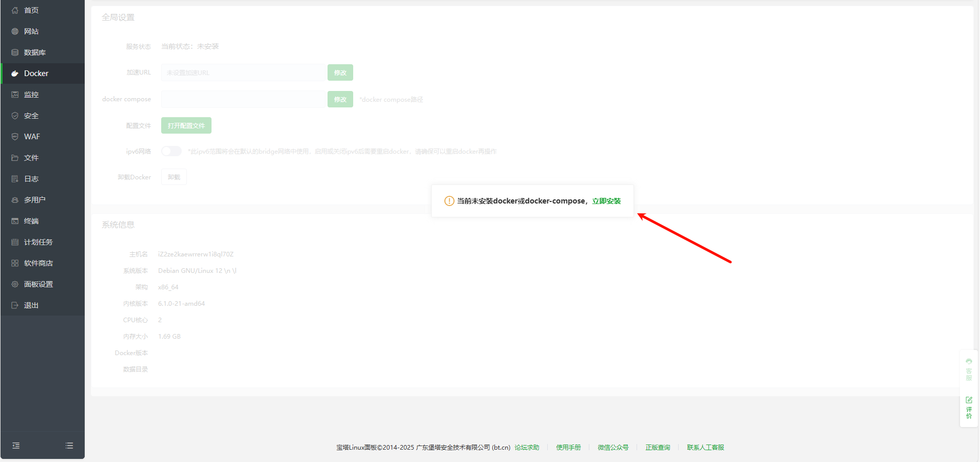
Task: Open the 评价 feedback widget
Action: click(969, 408)
